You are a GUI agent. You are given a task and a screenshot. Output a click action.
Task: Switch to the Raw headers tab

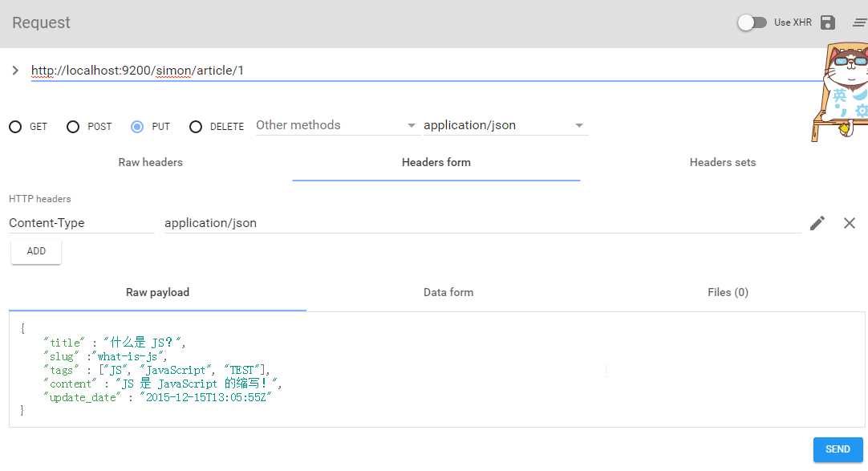point(151,162)
